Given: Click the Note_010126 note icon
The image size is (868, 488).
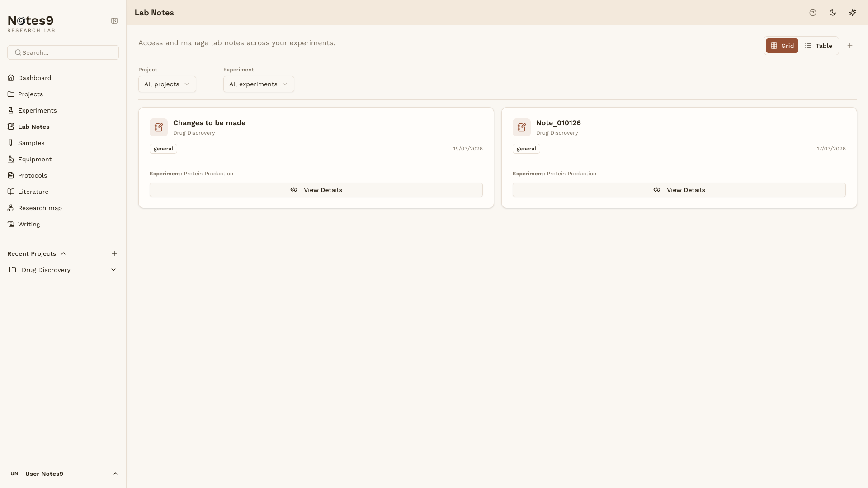Looking at the screenshot, I should 522,127.
